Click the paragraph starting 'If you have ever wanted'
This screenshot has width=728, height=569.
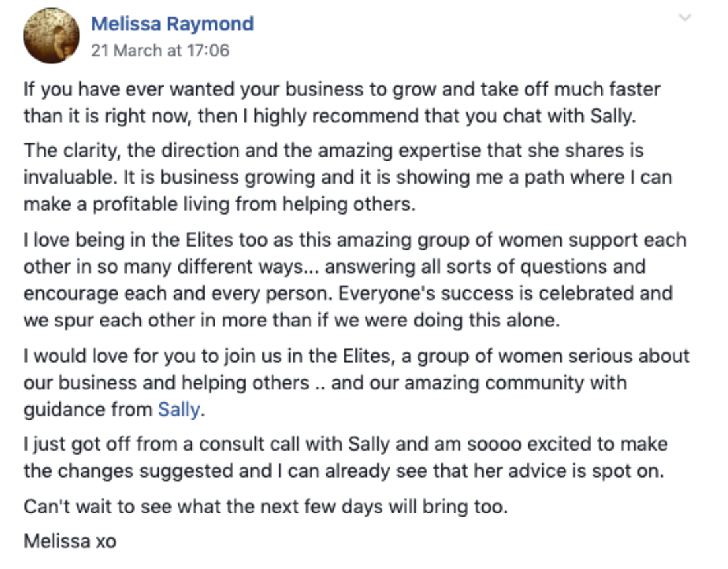tap(342, 102)
